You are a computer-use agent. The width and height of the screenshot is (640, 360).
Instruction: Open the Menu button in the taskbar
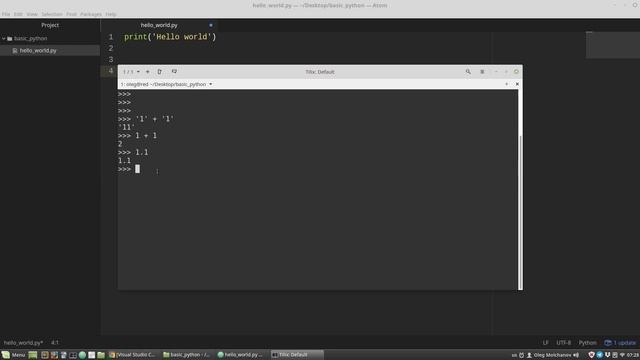pyautogui.click(x=13, y=355)
